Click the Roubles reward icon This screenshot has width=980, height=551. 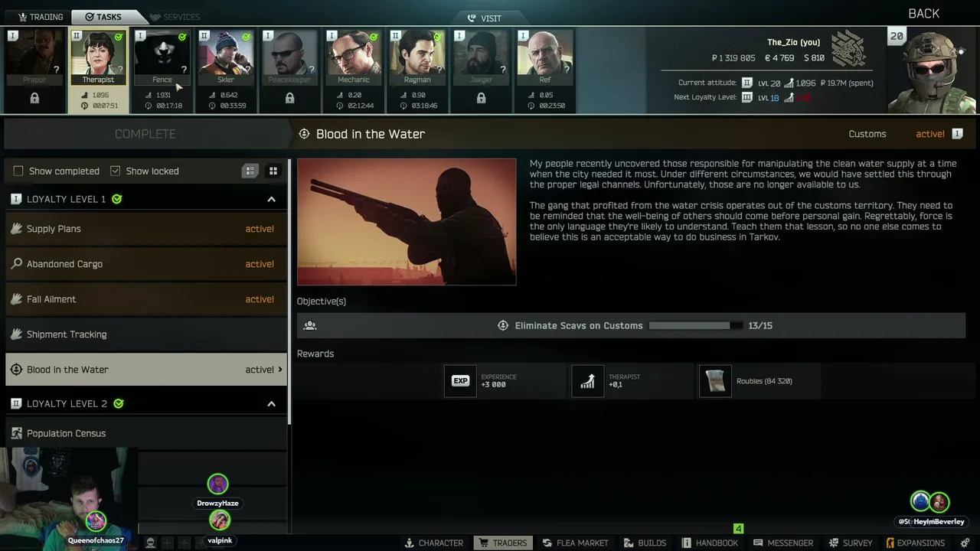click(x=715, y=381)
